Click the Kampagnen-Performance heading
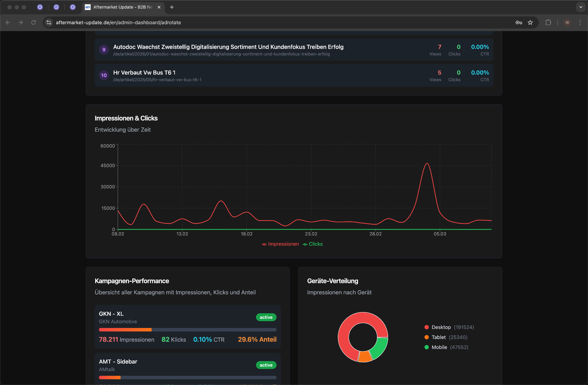Image resolution: width=588 pixels, height=385 pixels. tap(132, 281)
